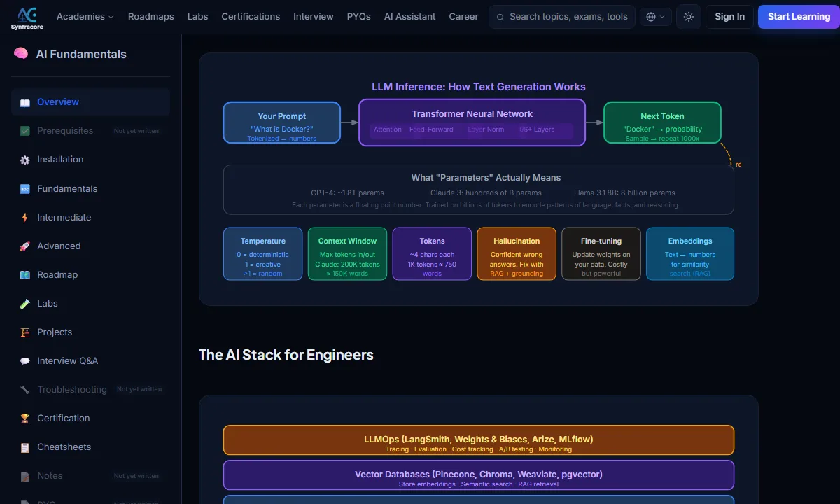840x504 pixels.
Task: Click 'Not yet written' beside Troubleshooting
Action: coord(139,390)
